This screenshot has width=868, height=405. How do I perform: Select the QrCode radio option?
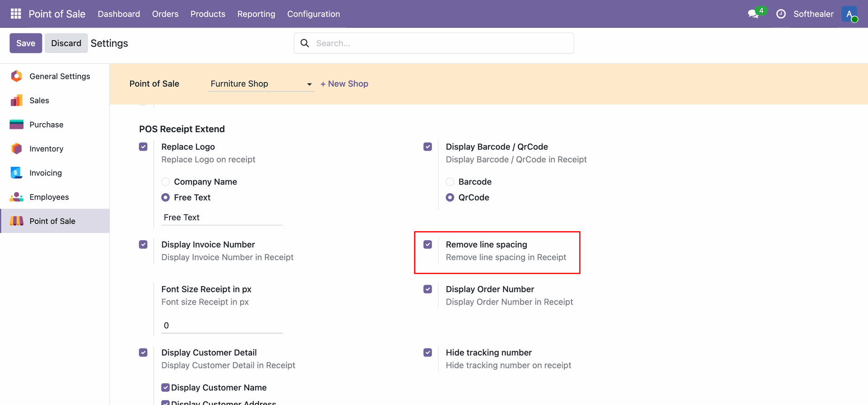[450, 197]
